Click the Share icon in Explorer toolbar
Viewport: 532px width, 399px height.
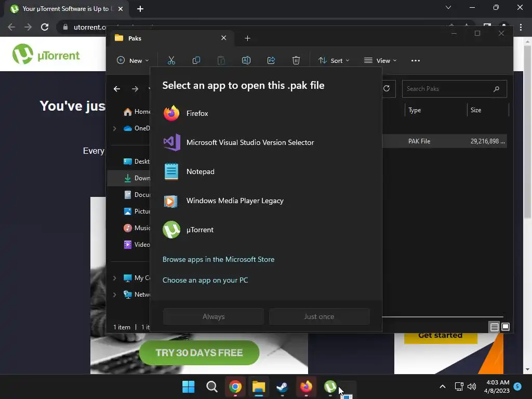pos(271,60)
